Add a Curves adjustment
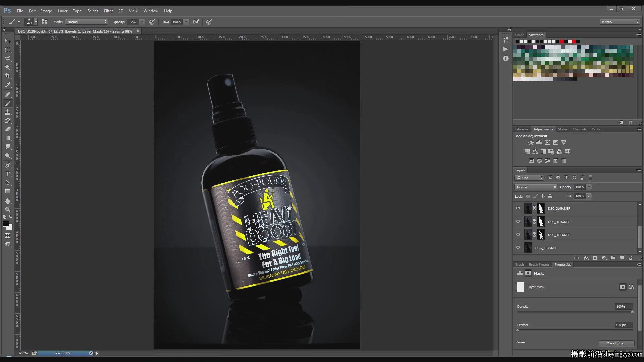 pos(547,143)
